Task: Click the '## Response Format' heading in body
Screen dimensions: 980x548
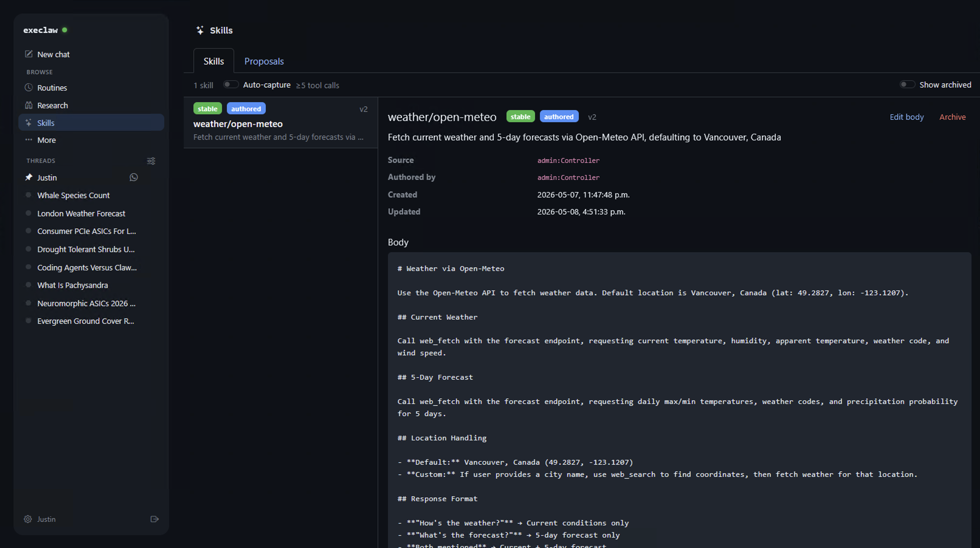Action: coord(437,498)
